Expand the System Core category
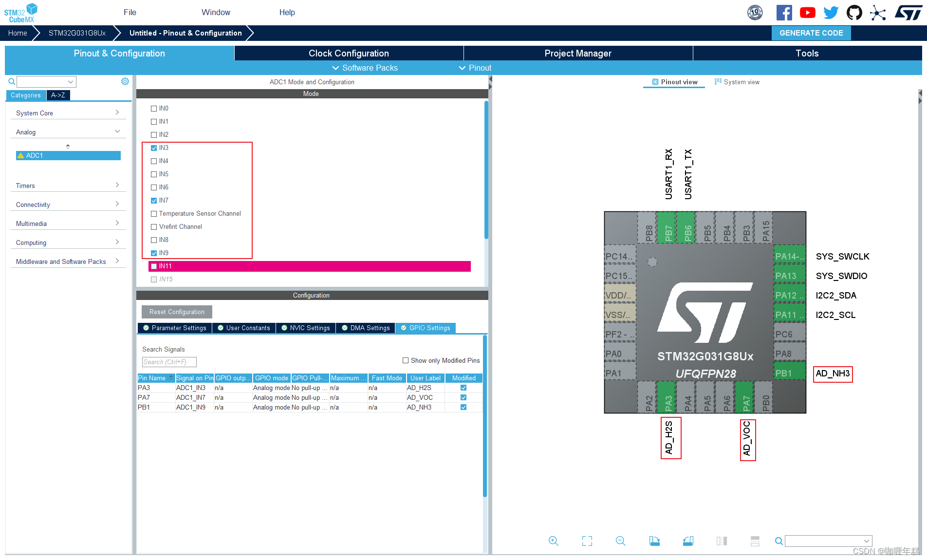Image resolution: width=927 pixels, height=560 pixels. click(68, 113)
